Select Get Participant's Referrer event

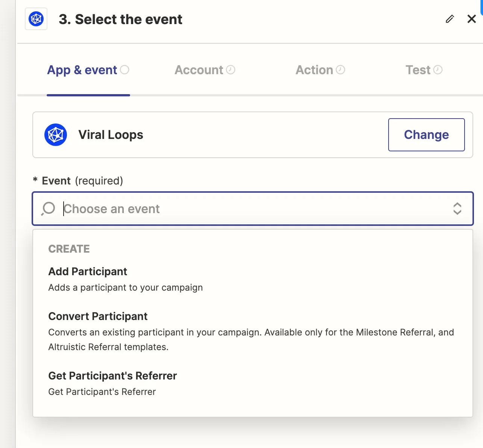(x=252, y=383)
